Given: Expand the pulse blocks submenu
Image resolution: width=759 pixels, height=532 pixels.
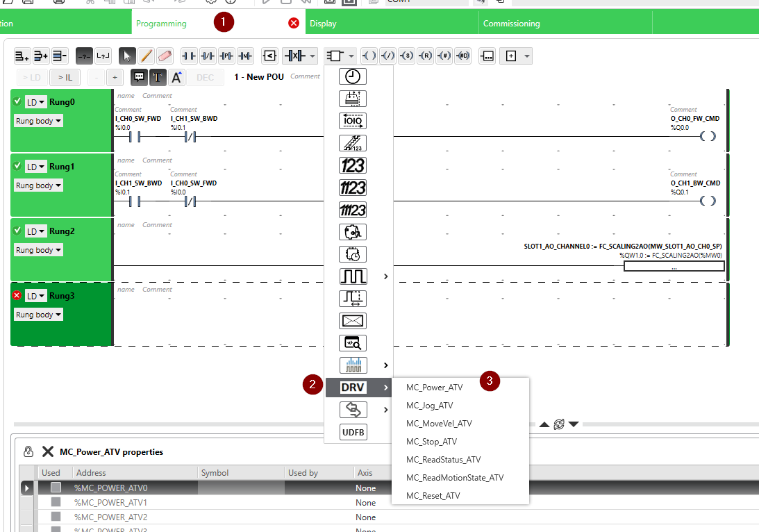Looking at the screenshot, I should pyautogui.click(x=386, y=276).
